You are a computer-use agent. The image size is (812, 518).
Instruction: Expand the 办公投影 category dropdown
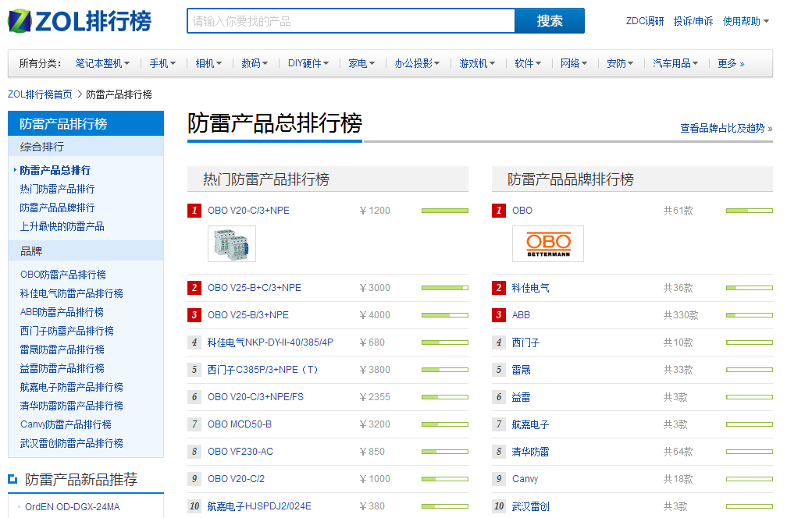tap(418, 64)
